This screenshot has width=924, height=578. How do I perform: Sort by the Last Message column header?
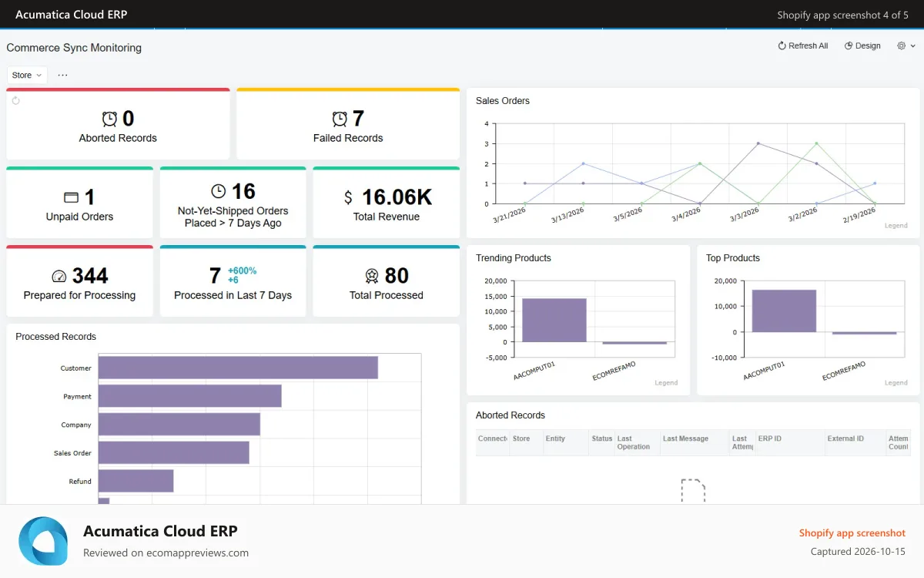(x=695, y=442)
